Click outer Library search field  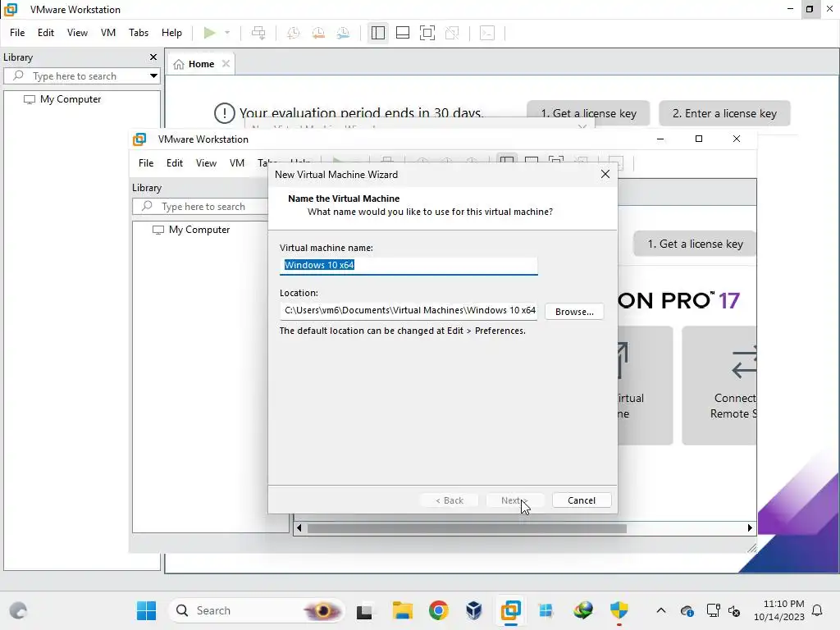80,76
